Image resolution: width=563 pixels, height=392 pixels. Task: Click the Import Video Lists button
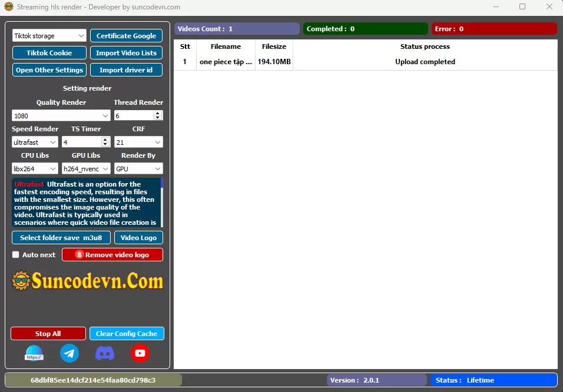click(126, 53)
